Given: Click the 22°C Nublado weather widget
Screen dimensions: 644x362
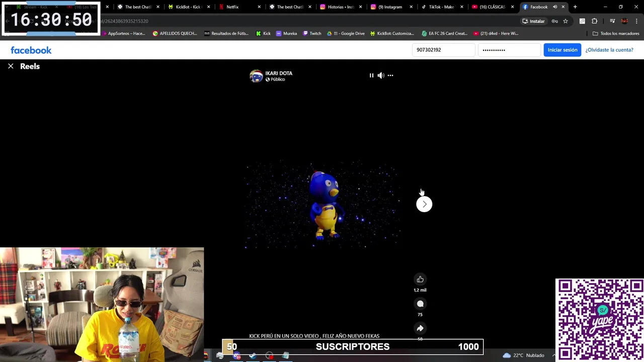Looking at the screenshot, I should tap(523, 355).
